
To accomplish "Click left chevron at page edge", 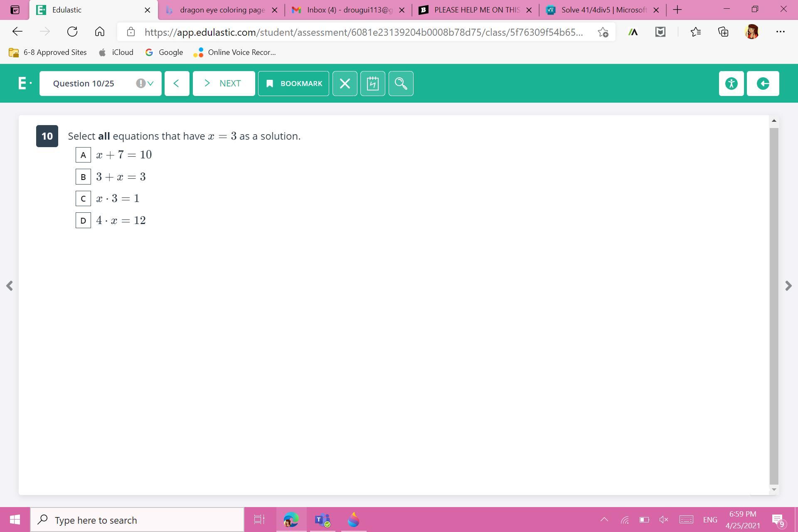I will tap(10, 286).
